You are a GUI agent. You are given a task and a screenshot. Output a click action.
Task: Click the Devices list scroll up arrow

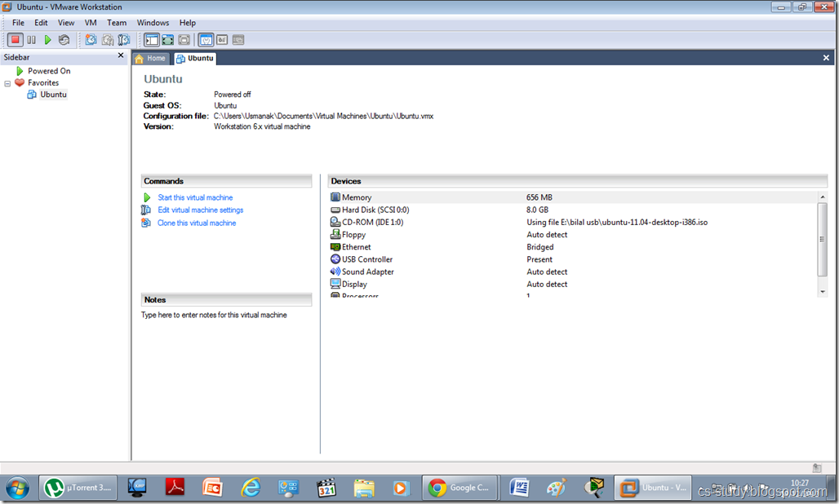point(823,197)
